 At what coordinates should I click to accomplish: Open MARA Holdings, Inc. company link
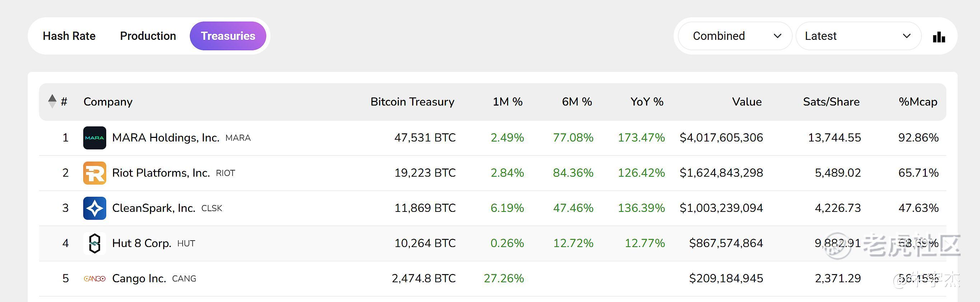pos(165,138)
